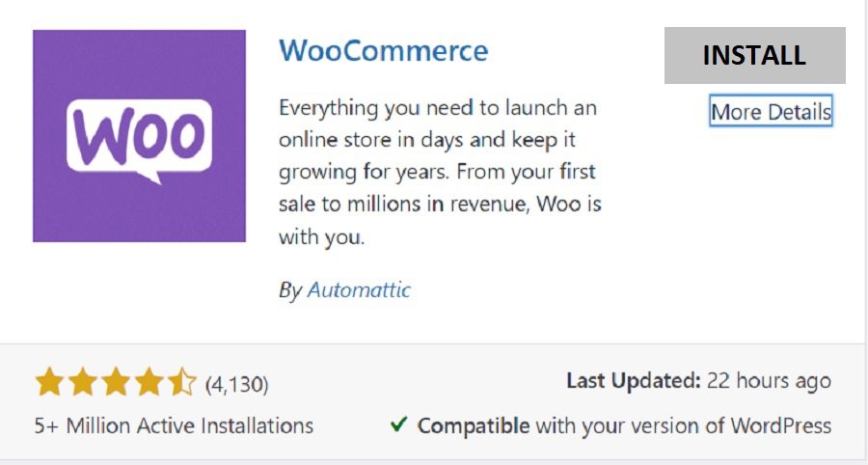Click the green compatibility checkmark icon

397,424
